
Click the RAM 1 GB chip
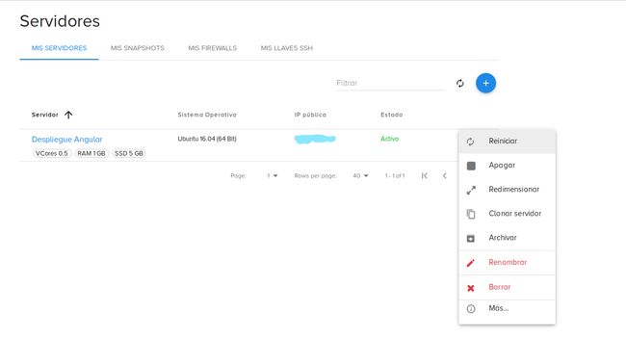(91, 154)
